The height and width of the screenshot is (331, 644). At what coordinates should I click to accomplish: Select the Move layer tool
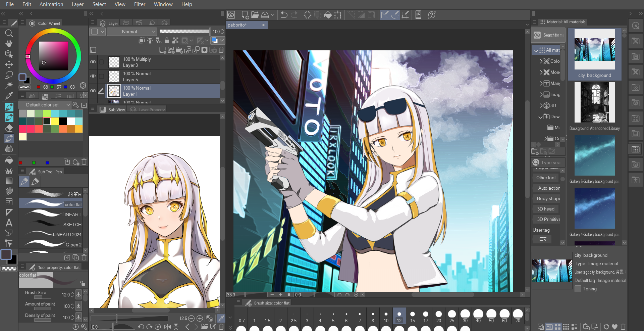(9, 64)
